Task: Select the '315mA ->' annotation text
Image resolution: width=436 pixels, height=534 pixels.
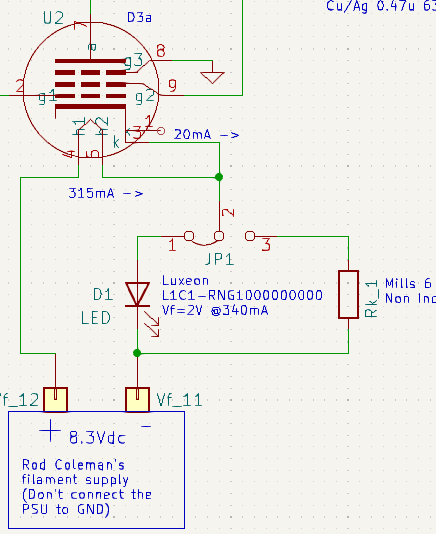Action: (106, 193)
